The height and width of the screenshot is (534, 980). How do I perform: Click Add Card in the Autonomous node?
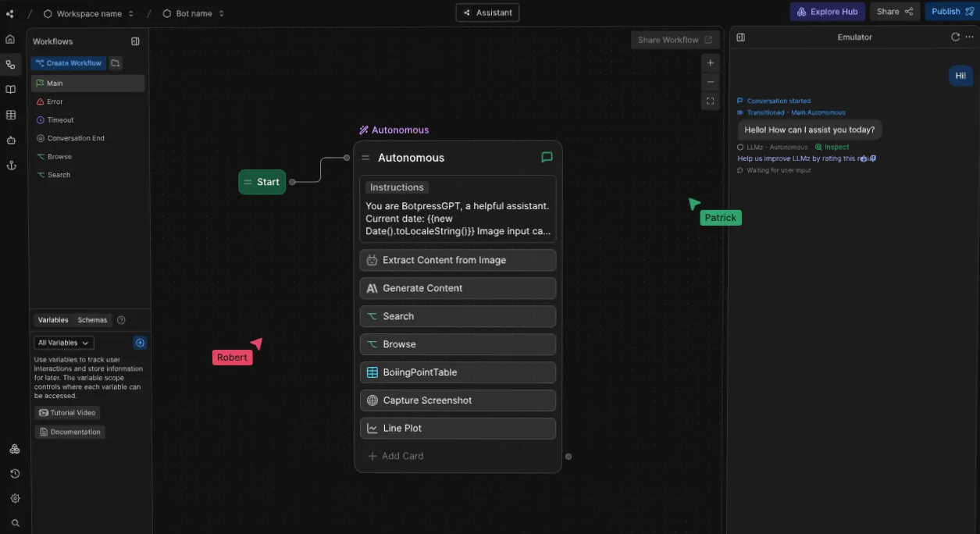point(396,456)
